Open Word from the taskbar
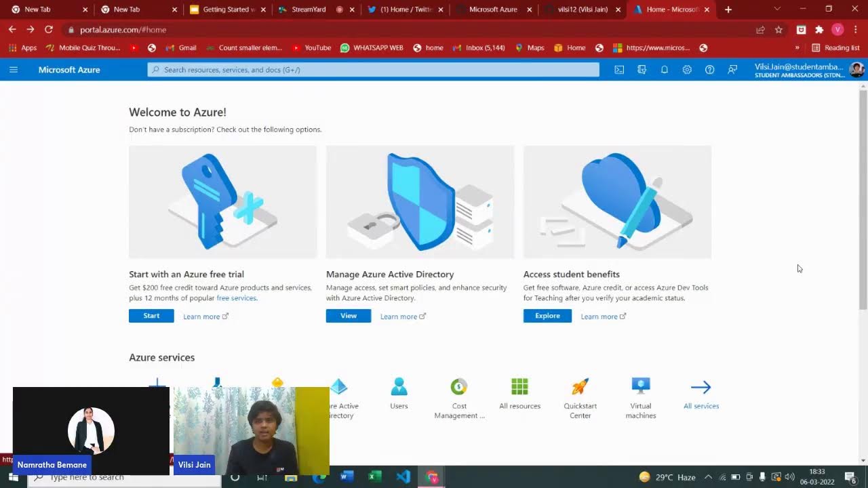The height and width of the screenshot is (488, 868). [x=347, y=477]
